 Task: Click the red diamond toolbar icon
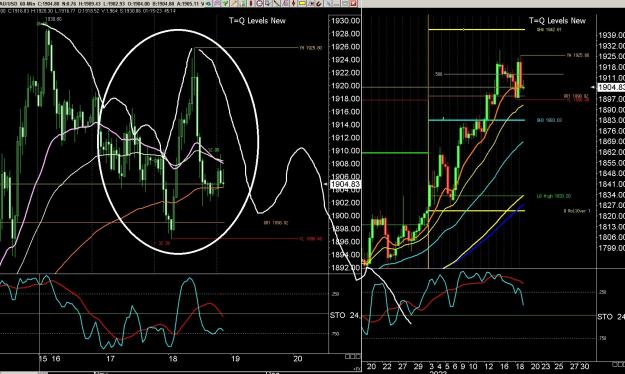click(293, 3)
